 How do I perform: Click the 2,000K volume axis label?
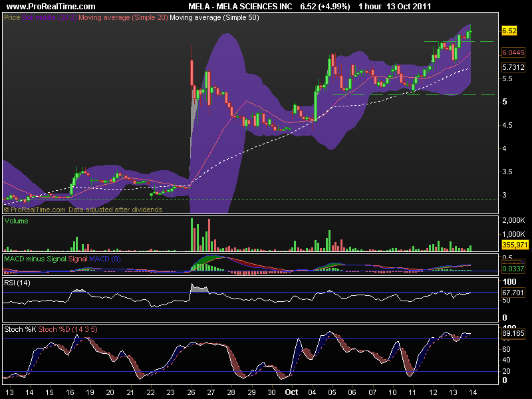[x=513, y=220]
